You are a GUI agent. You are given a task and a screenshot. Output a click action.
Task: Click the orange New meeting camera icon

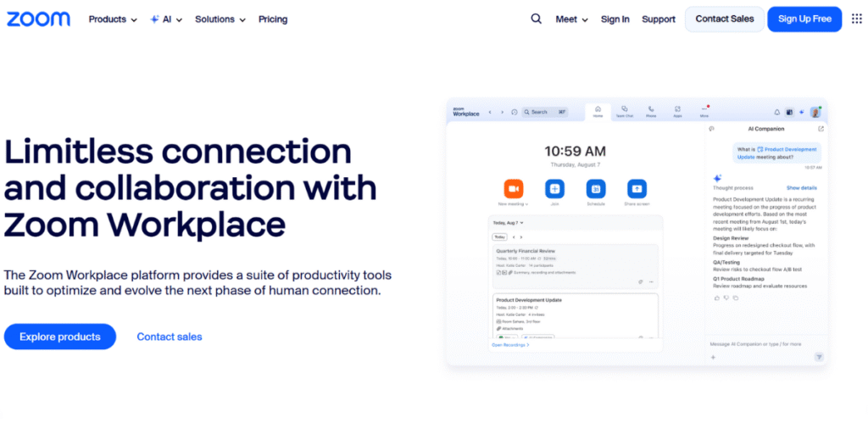(x=514, y=188)
